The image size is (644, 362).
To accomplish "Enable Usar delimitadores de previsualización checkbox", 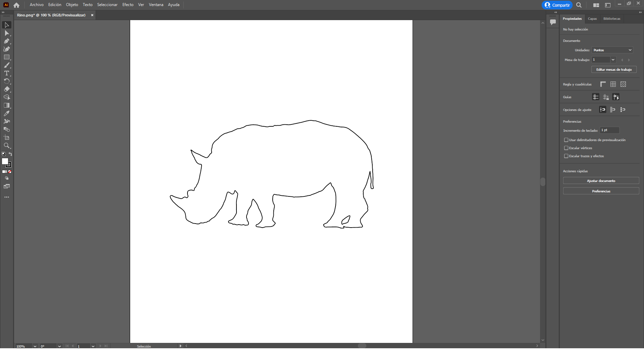I will pos(566,140).
